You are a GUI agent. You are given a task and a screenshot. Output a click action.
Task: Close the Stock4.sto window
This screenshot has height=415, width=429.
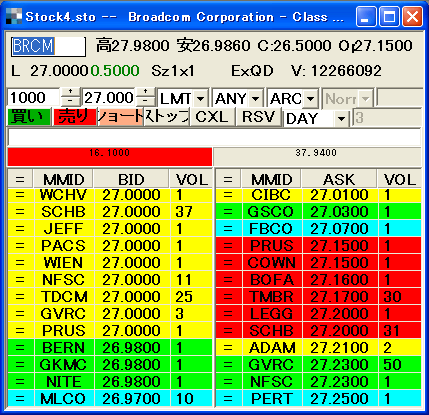[x=412, y=17]
